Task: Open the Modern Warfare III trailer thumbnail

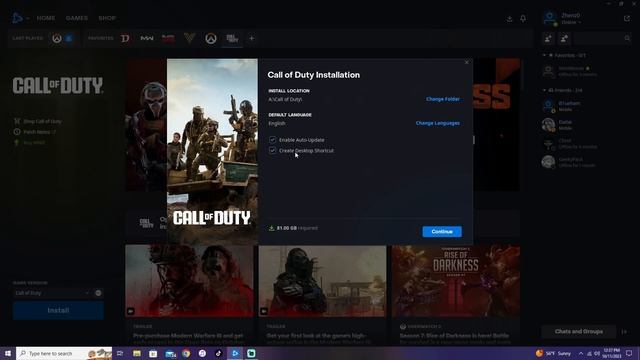Action: 189,281
